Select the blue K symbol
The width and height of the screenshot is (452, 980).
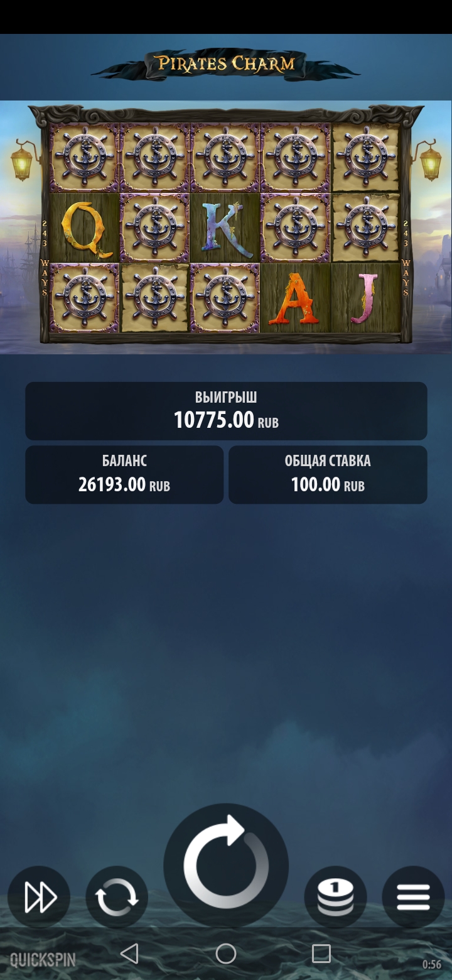coord(225,228)
